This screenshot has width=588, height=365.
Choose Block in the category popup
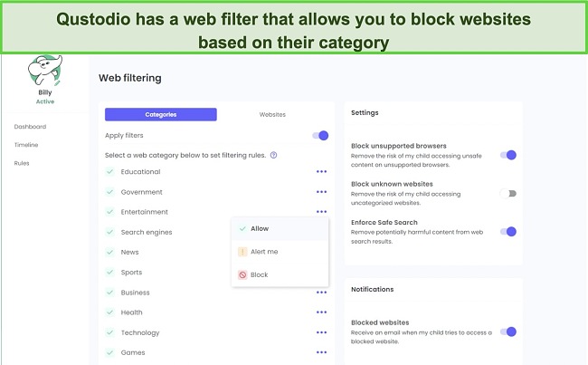click(280, 274)
